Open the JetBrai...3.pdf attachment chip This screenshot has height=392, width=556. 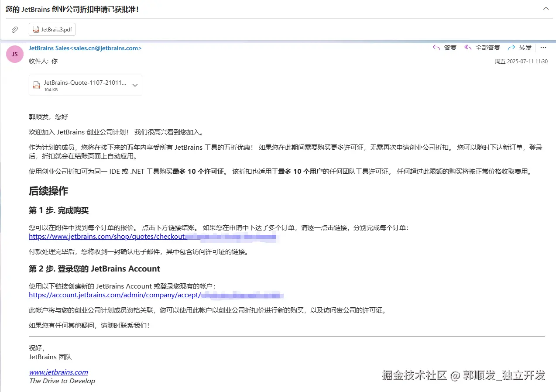click(x=52, y=29)
